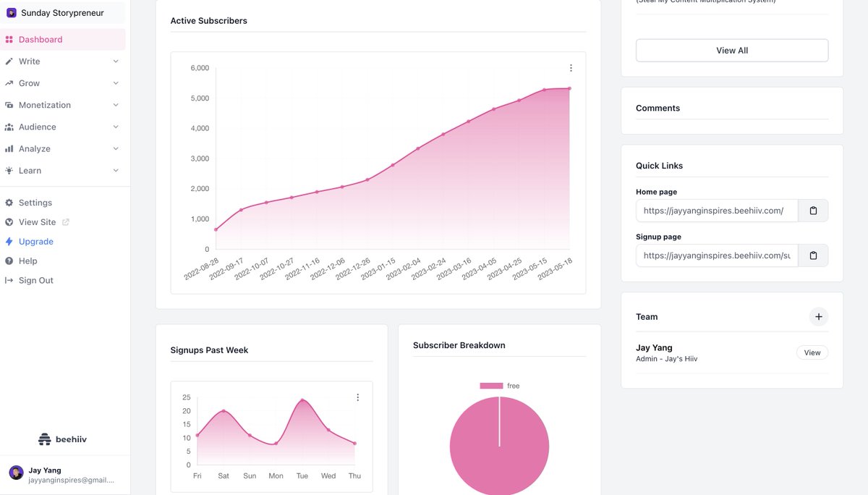Click the pink Subscriber Breakdown pie chart
This screenshot has height=495, width=868.
pos(499,446)
